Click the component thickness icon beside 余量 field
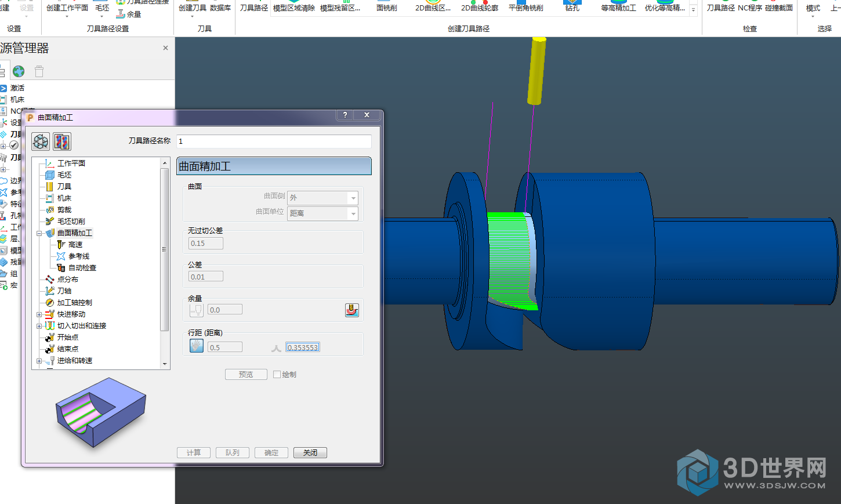Image resolution: width=841 pixels, height=504 pixels. [352, 310]
